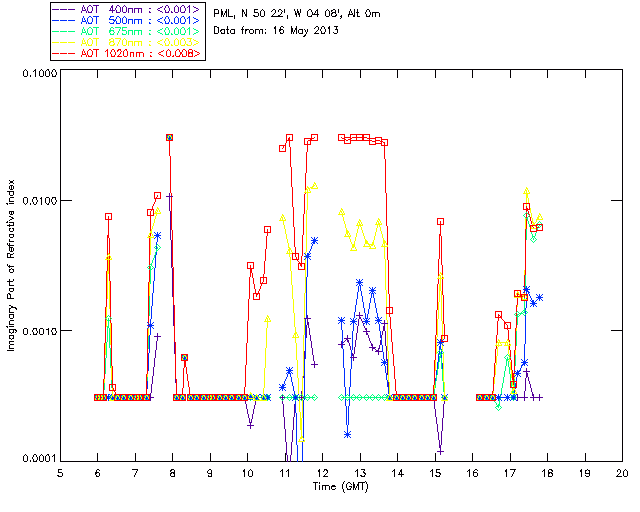Click the AOT 500nm legend entry
The width and height of the screenshot is (640, 512).
127,20
